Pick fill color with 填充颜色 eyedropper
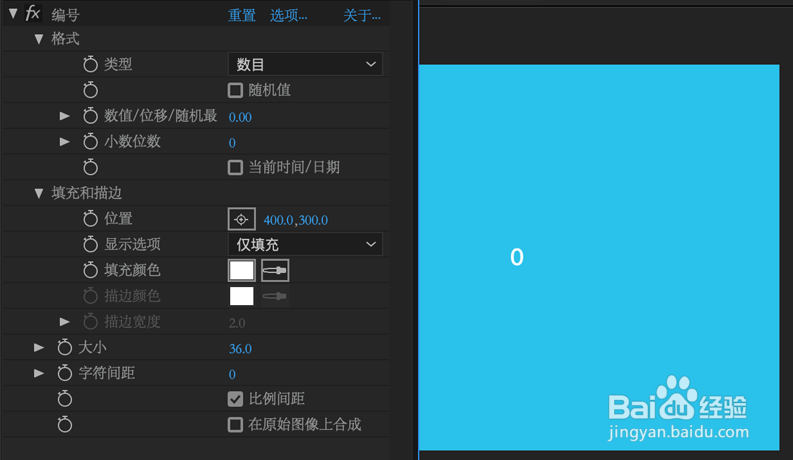This screenshot has height=460, width=793. (275, 270)
